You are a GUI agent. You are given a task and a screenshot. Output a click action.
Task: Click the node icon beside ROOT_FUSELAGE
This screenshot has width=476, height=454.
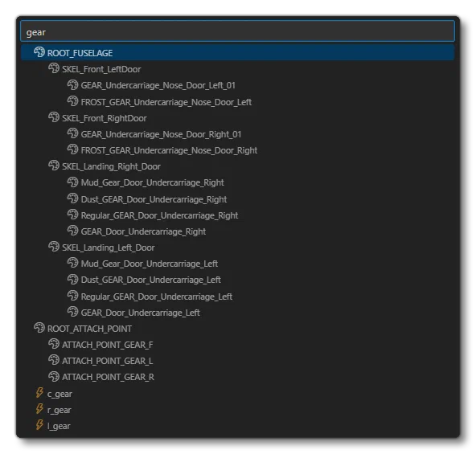(x=39, y=52)
